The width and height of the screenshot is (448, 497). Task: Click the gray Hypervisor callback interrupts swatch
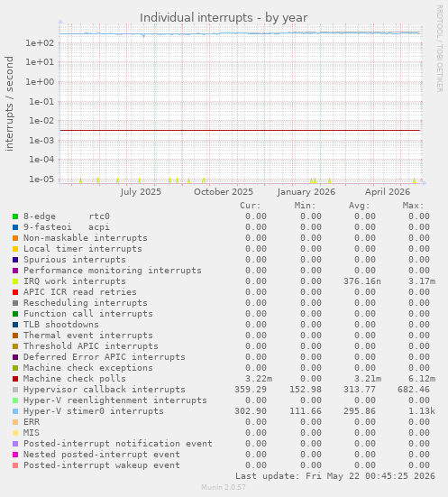pyautogui.click(x=15, y=390)
